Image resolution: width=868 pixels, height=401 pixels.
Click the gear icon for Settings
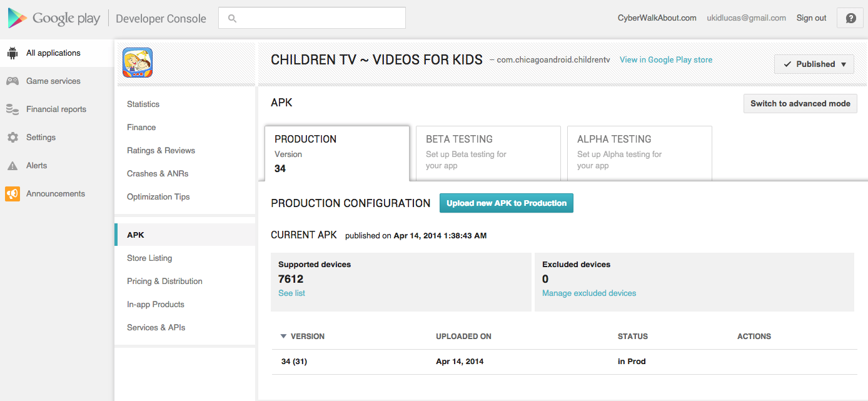(13, 138)
